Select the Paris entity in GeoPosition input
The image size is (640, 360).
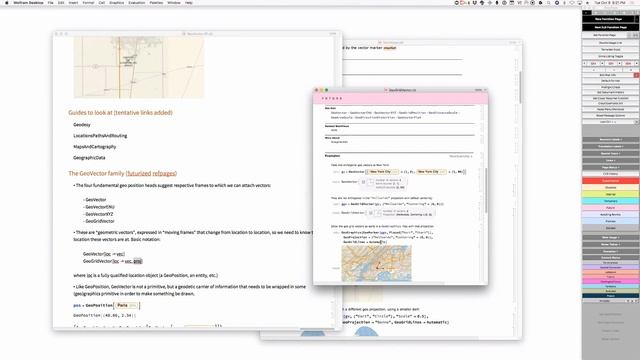(x=126, y=305)
